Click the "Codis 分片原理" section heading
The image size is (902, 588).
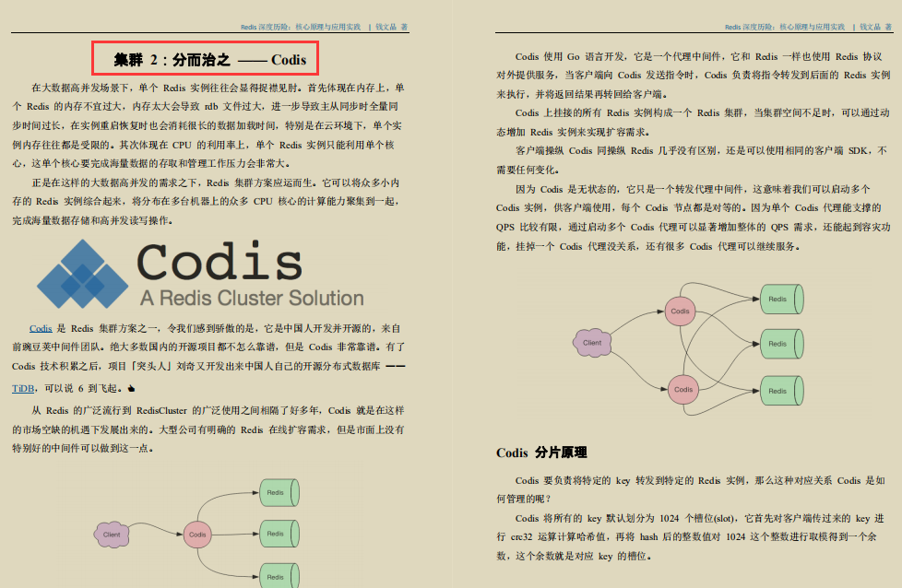pyautogui.click(x=541, y=453)
